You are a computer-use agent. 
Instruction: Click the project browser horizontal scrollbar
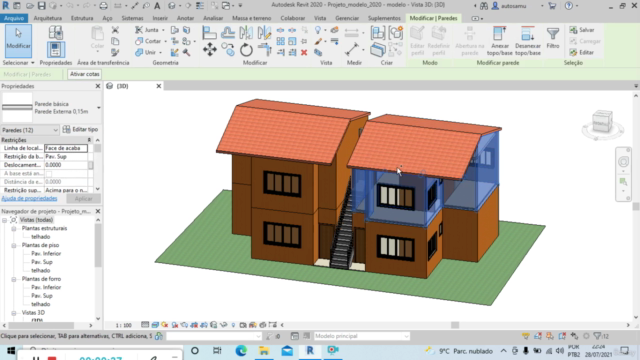(41, 325)
